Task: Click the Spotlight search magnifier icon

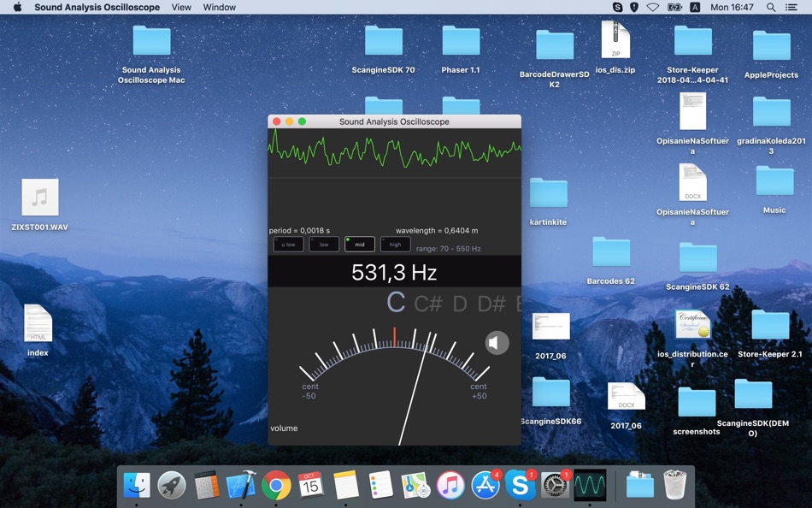Action: pyautogui.click(x=771, y=7)
